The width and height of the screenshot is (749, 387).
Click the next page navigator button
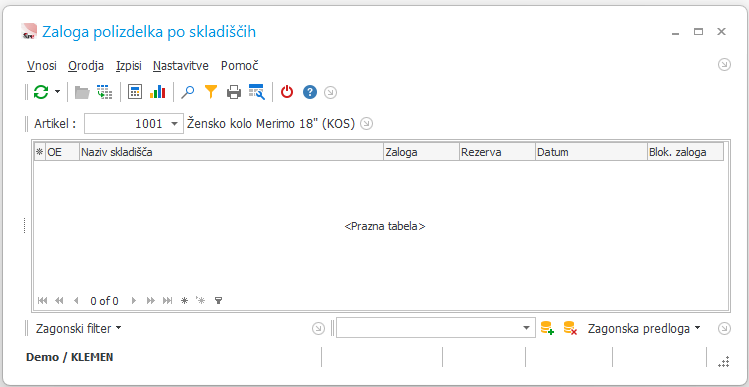(x=150, y=301)
